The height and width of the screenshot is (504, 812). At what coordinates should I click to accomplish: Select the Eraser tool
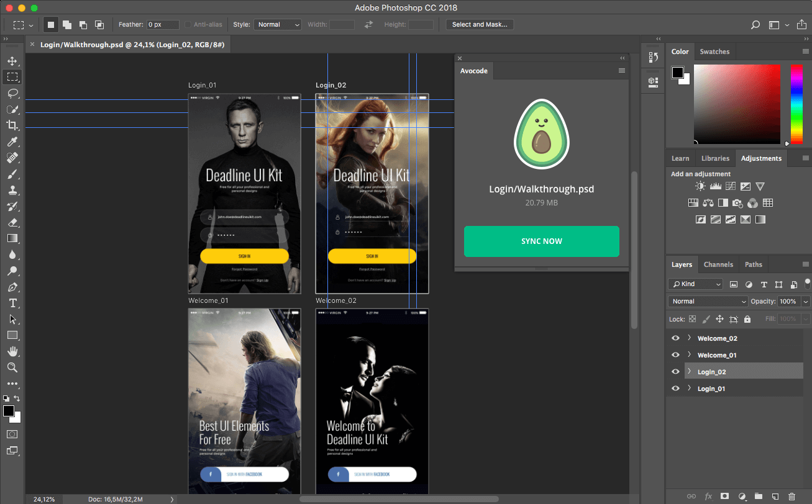point(12,222)
